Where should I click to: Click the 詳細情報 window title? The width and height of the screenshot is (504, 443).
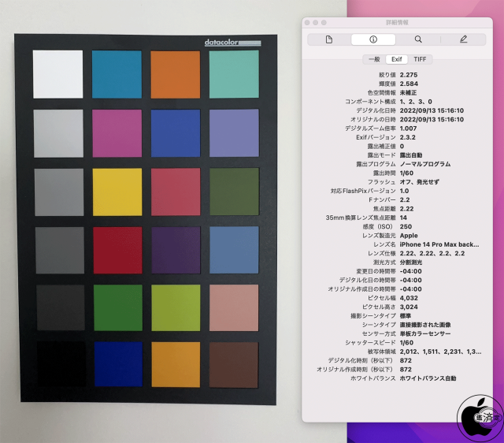click(396, 23)
